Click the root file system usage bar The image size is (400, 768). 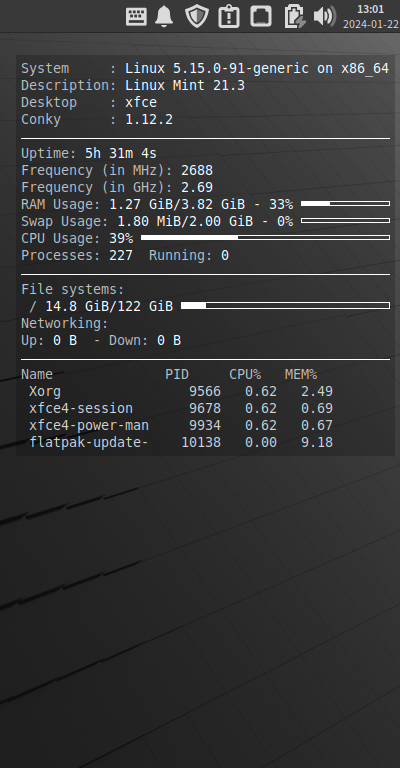pyautogui.click(x=285, y=306)
